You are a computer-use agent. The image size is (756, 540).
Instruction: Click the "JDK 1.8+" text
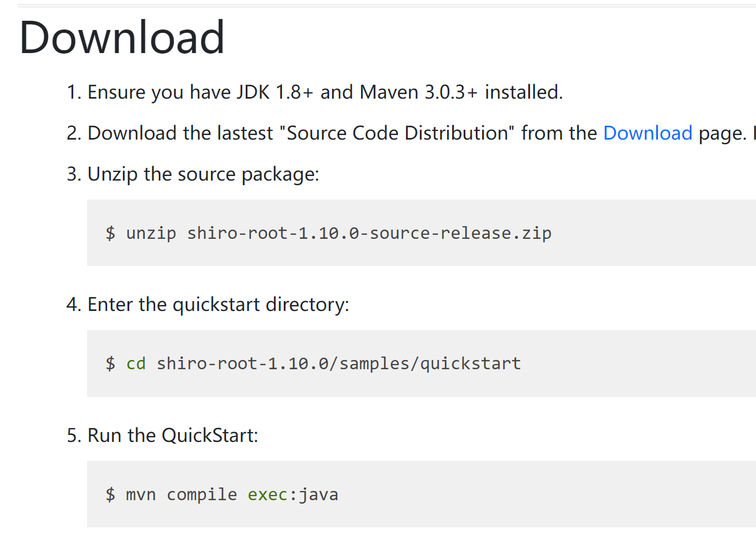tap(274, 92)
